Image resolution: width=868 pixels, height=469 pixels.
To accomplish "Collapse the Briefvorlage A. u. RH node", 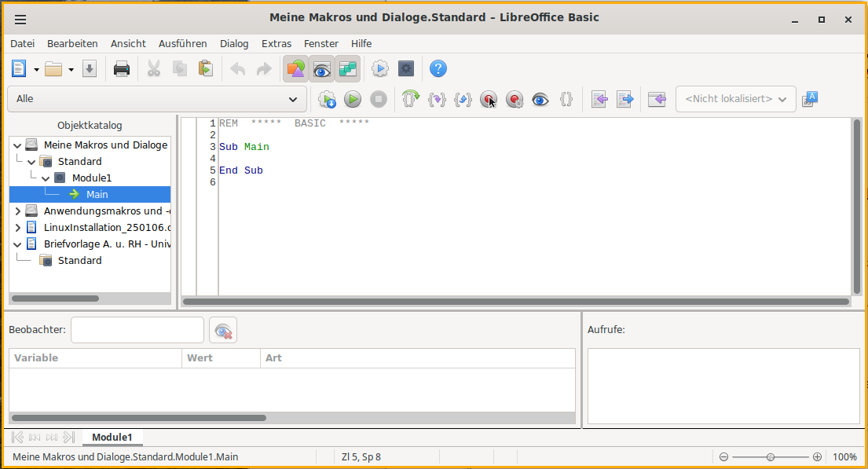I will click(18, 244).
